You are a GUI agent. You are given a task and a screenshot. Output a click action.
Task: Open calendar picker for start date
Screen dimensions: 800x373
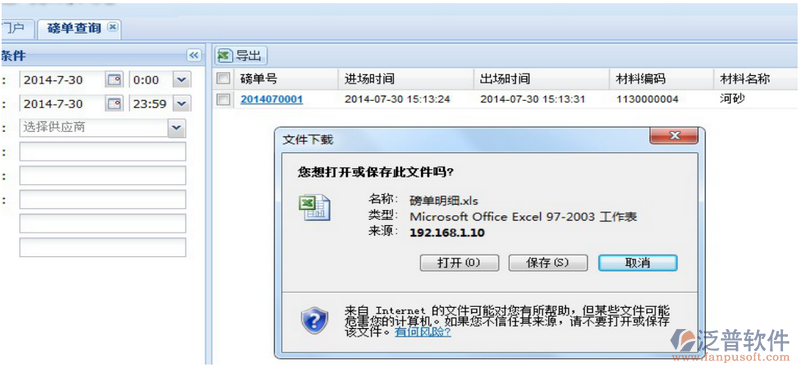pyautogui.click(x=114, y=80)
